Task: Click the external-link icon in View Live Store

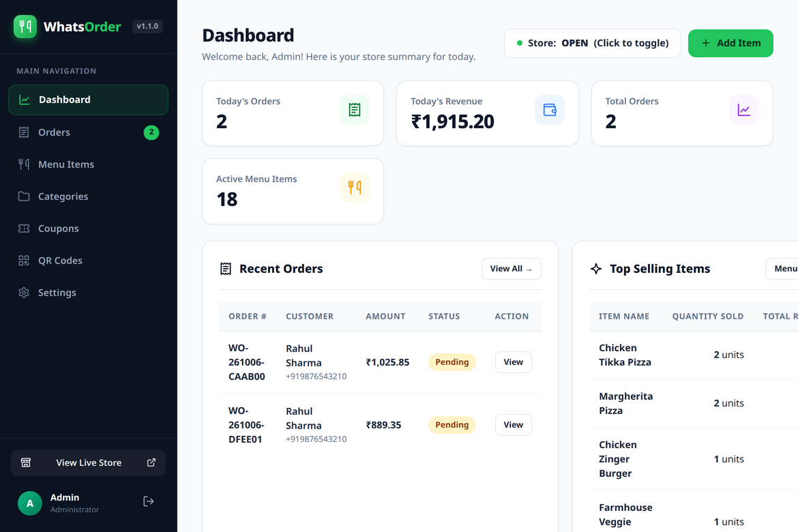Action: coord(151,462)
